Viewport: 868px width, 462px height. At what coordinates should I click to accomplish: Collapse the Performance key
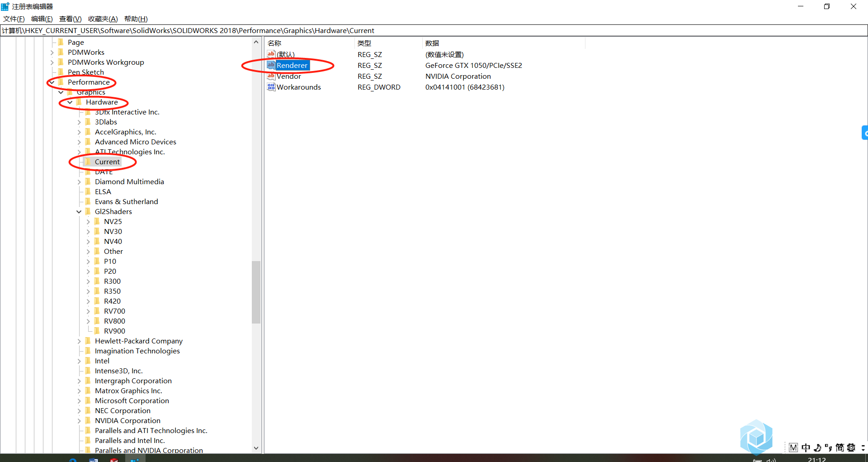coord(52,82)
